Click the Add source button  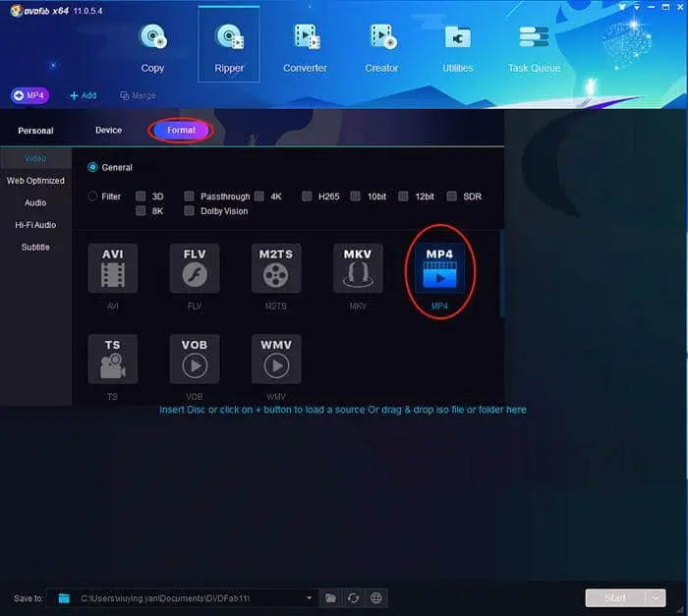[84, 95]
